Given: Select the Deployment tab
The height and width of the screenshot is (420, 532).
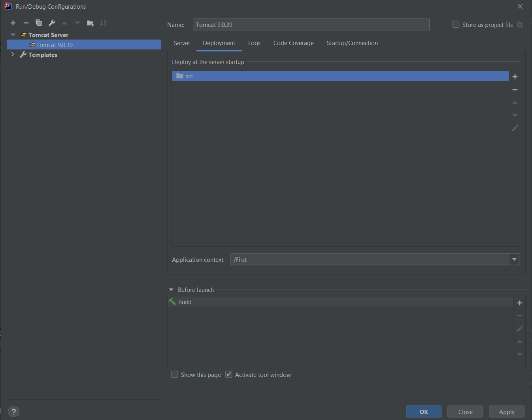Looking at the screenshot, I should pos(219,43).
